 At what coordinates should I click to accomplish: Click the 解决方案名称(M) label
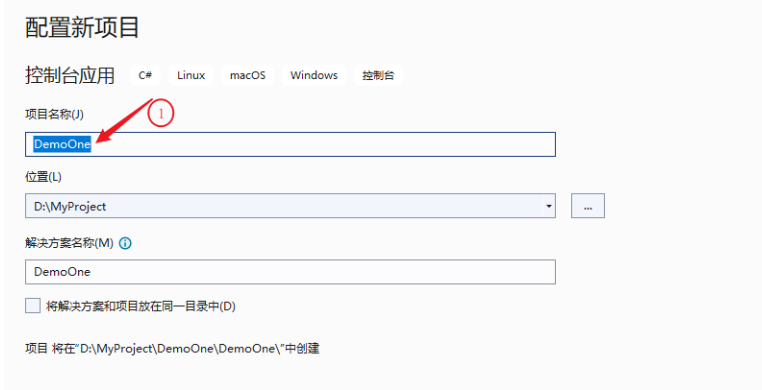(69, 243)
